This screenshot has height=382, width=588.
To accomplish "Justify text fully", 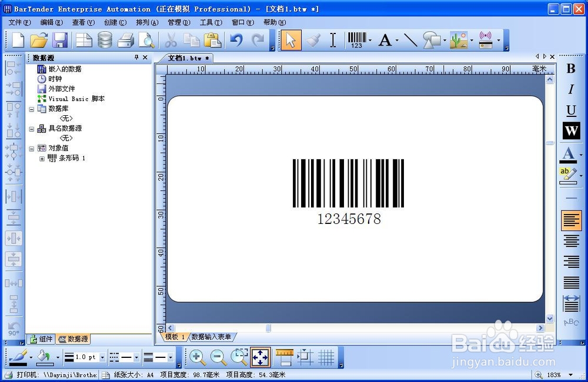I will (571, 282).
